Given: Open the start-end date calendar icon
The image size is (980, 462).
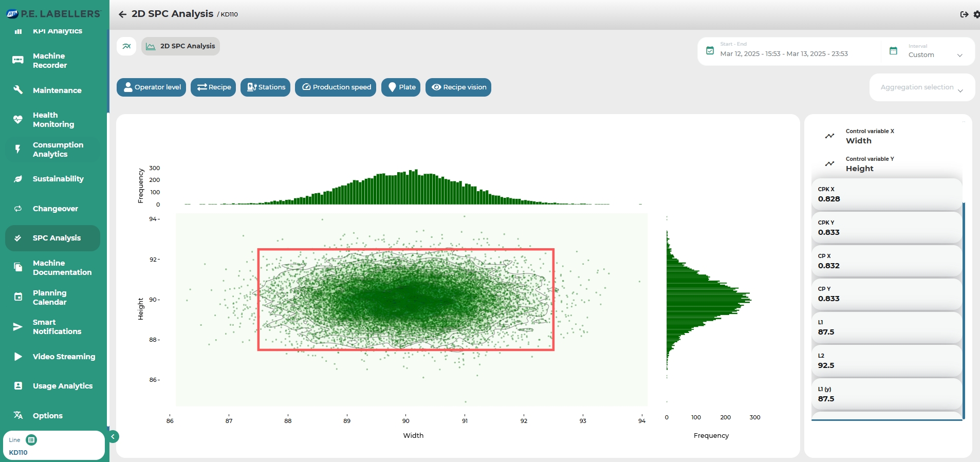Looking at the screenshot, I should point(710,50).
